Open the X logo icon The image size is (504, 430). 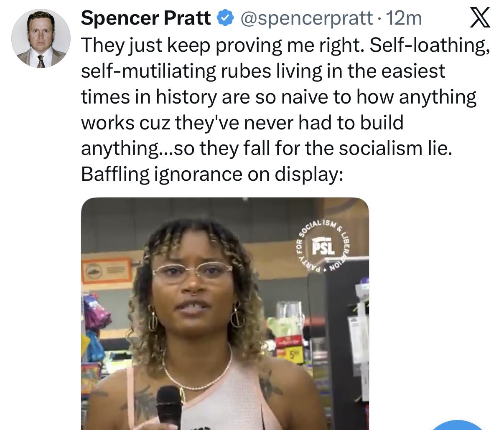click(480, 18)
